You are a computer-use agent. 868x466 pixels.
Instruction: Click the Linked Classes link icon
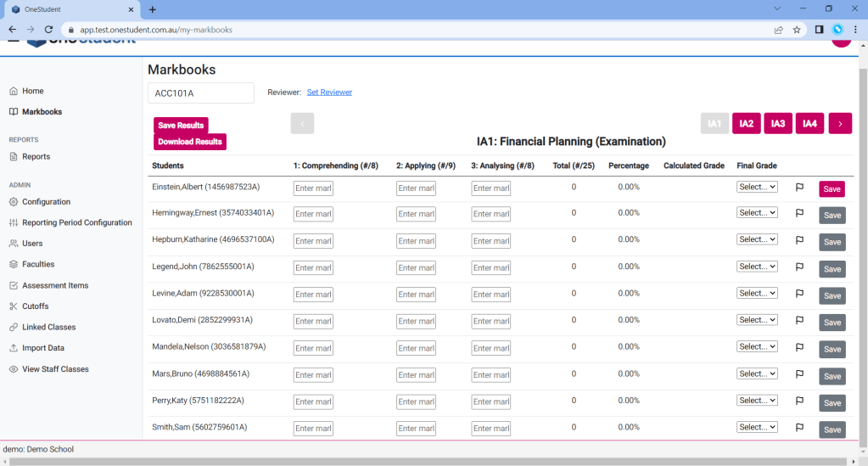[x=14, y=328]
